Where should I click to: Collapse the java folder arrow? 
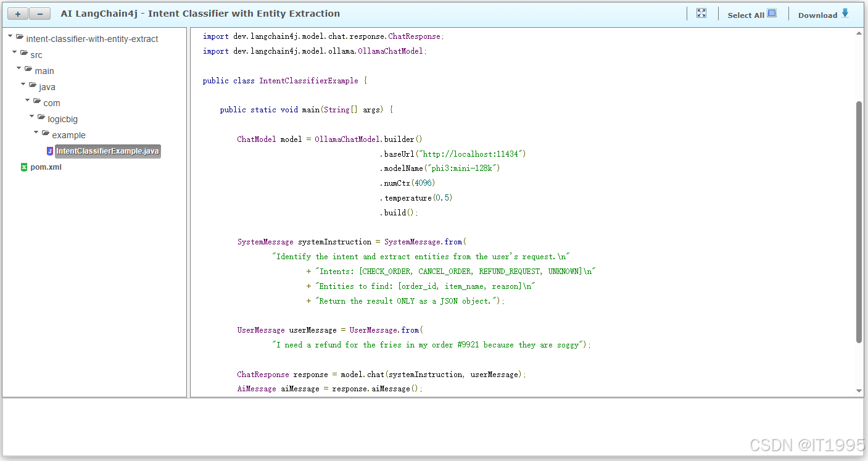[x=23, y=85]
